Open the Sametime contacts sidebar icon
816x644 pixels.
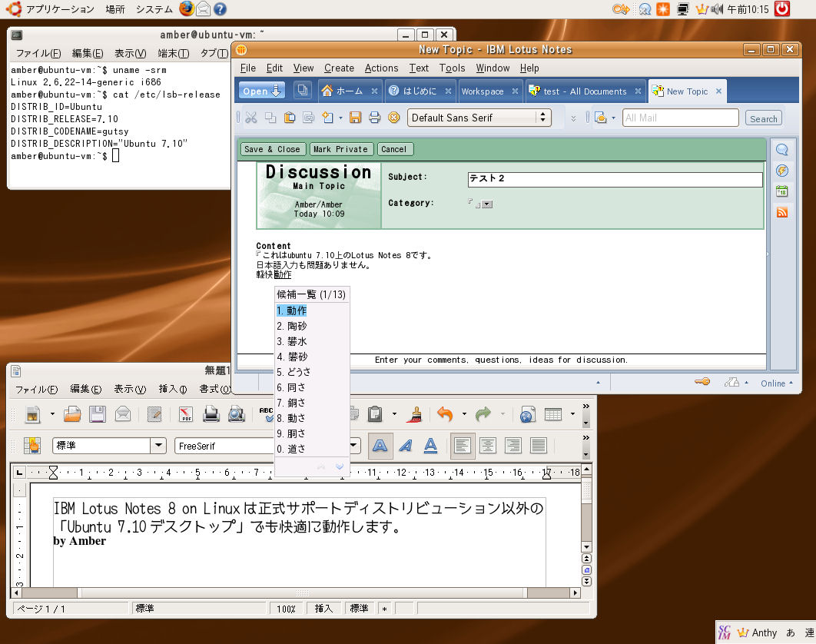click(x=781, y=150)
